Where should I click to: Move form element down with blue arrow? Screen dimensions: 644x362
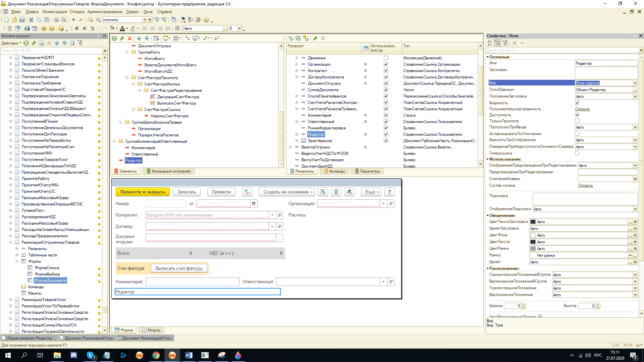147,38
